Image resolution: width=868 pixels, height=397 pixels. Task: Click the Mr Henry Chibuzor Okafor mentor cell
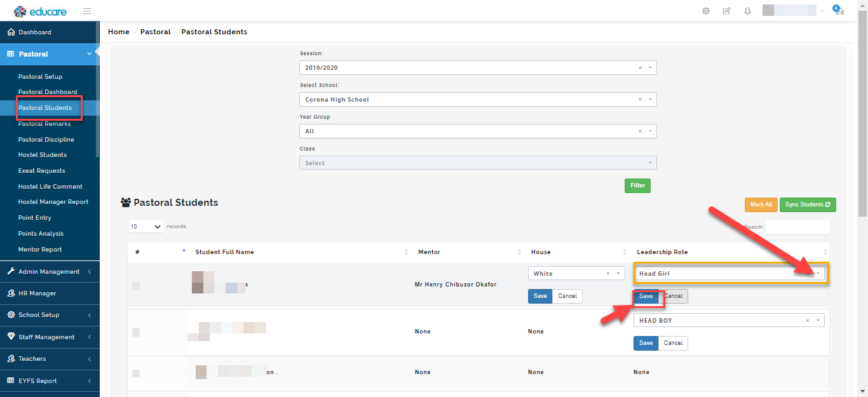click(x=454, y=285)
